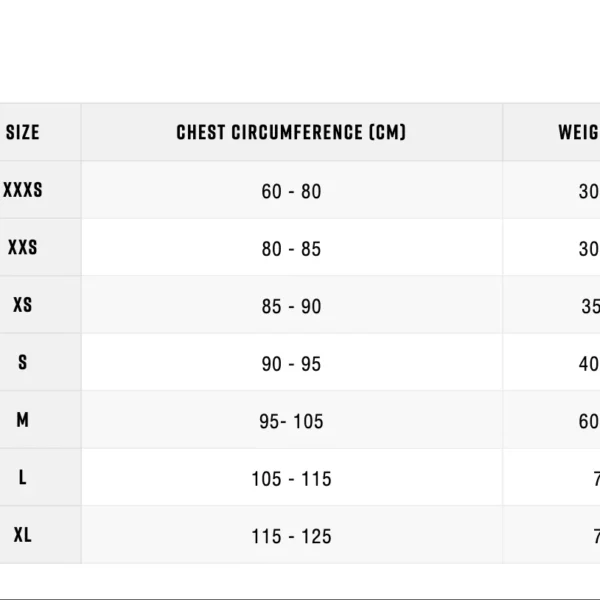
Task: Click the 90 - 95 chest value
Action: coord(291,364)
